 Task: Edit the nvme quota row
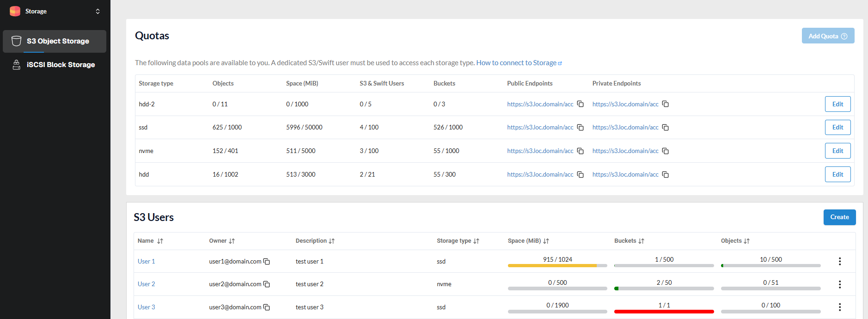pos(837,151)
